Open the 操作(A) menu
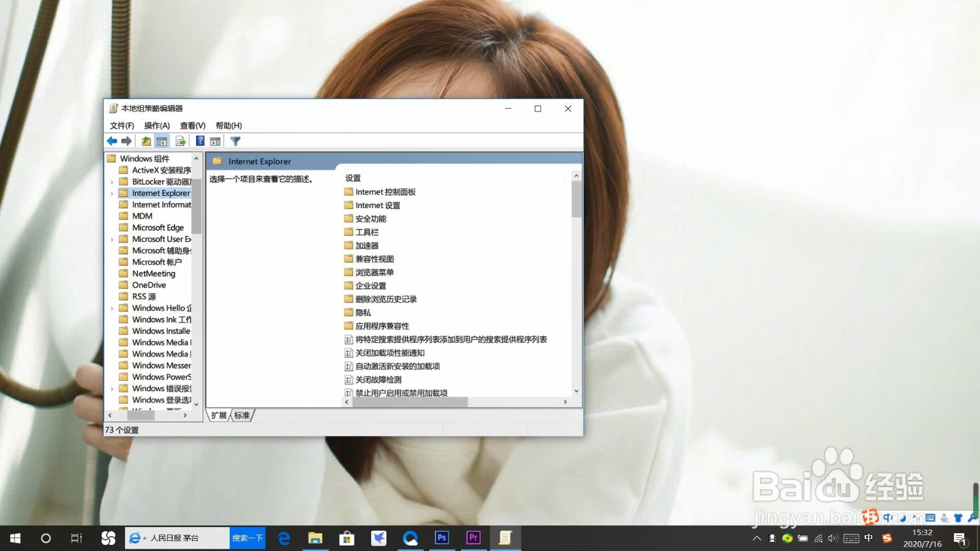This screenshot has height=551, width=980. tap(157, 126)
